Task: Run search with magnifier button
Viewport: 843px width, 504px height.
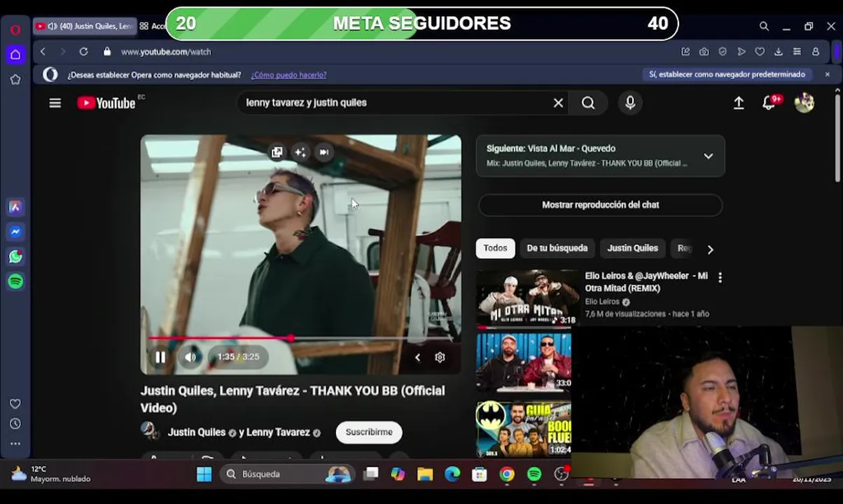Action: point(588,103)
